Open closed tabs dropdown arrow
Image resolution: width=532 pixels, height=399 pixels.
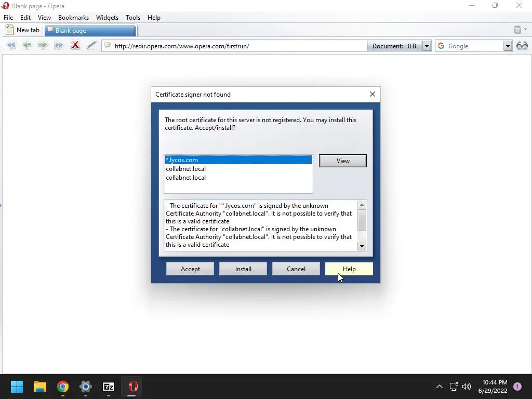(x=526, y=30)
